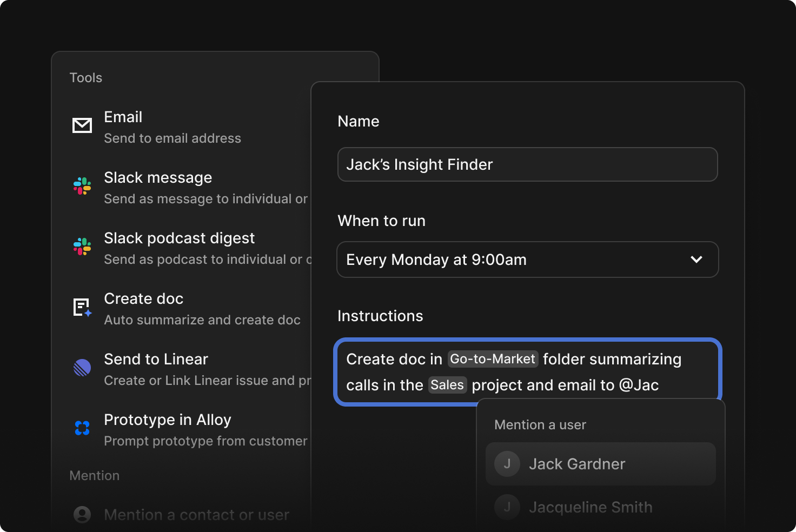The image size is (796, 532).
Task: Click the Email envelope icon
Action: point(82,125)
